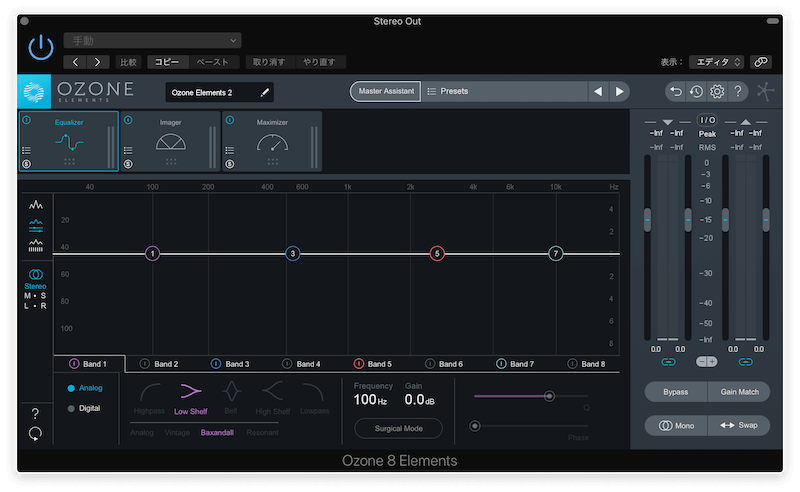
Task: Switch to Band 8 tab
Action: [587, 364]
